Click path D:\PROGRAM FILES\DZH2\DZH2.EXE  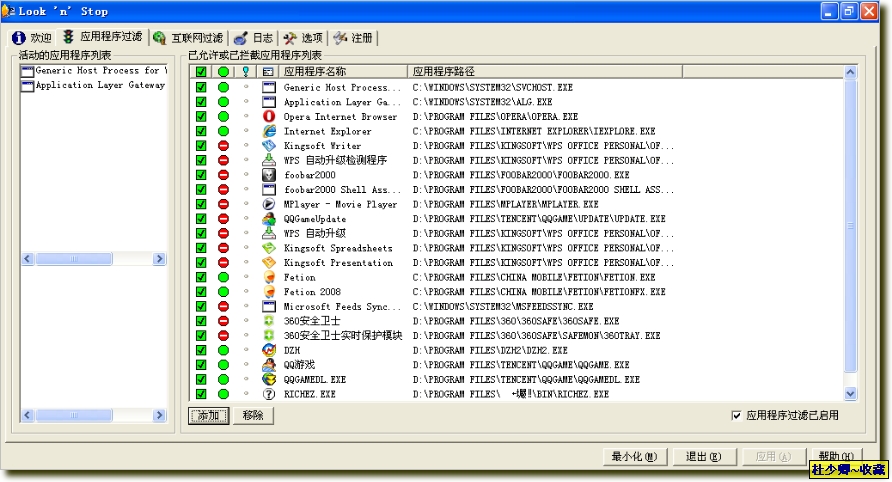[x=490, y=351]
